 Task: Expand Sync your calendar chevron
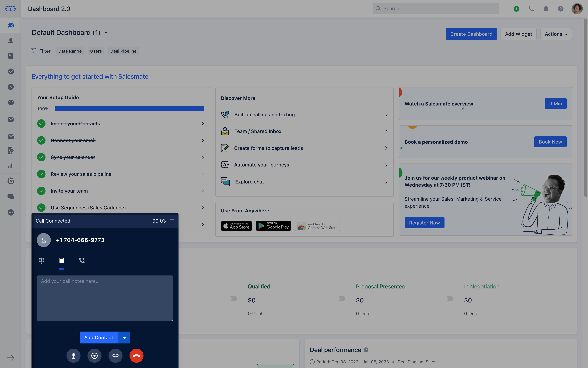tap(203, 157)
